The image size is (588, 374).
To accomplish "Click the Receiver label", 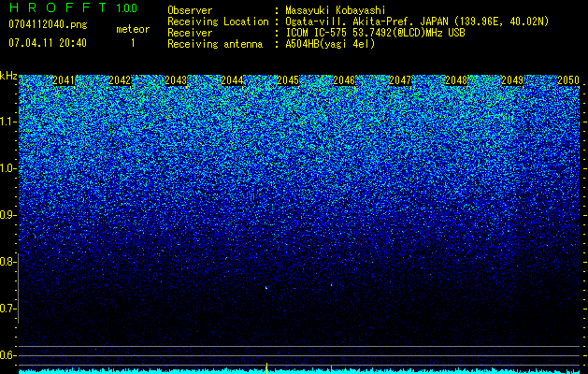I will click(x=190, y=33).
